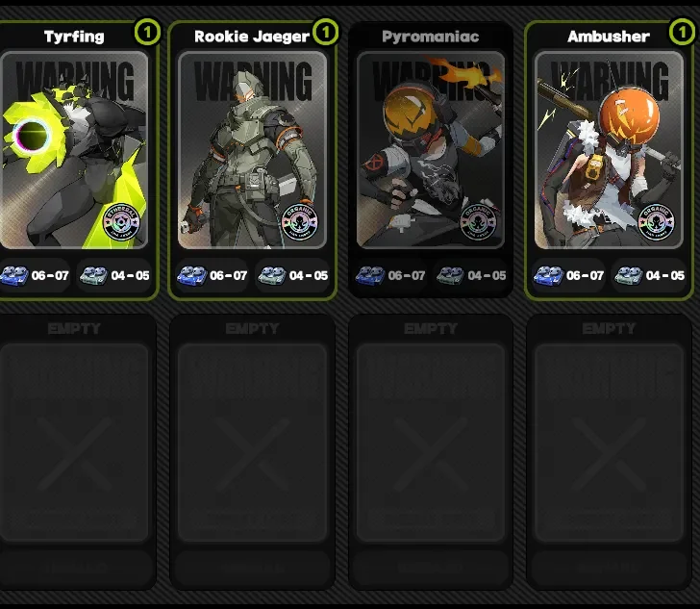
Task: Select the Ambusher card portrait
Action: pyautogui.click(x=609, y=150)
